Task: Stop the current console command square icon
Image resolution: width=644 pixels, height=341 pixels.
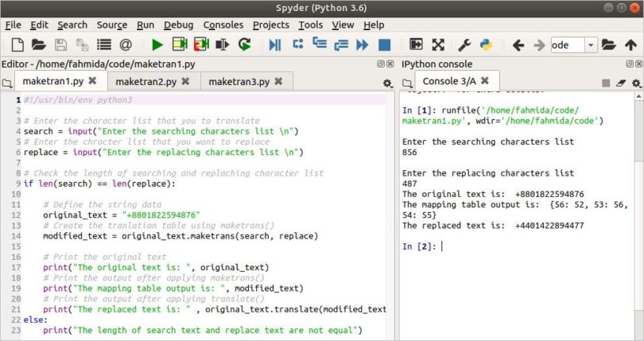Action: tap(605, 83)
